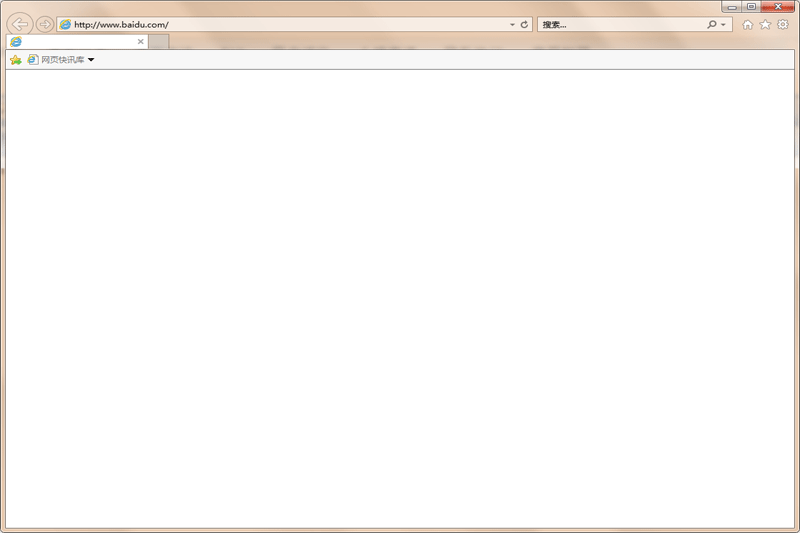The height and width of the screenshot is (533, 800).
Task: Open Tools with the gear icon
Action: [x=783, y=24]
